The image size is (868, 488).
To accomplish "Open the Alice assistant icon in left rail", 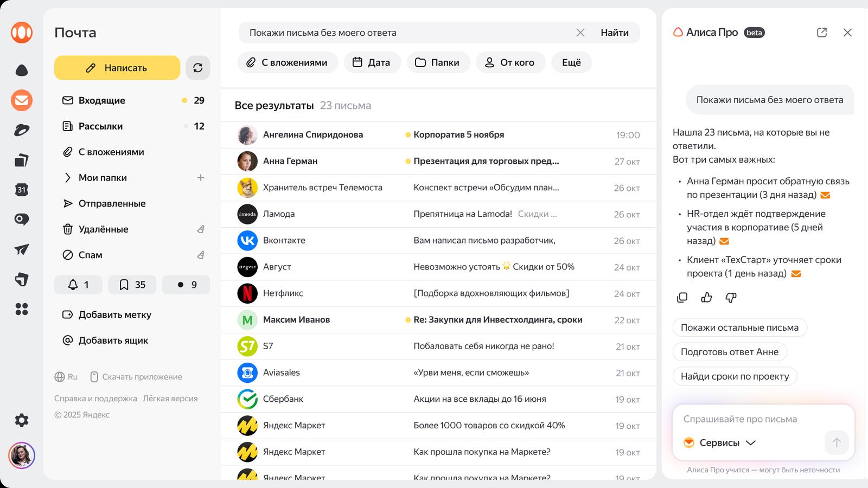I will coord(22,70).
